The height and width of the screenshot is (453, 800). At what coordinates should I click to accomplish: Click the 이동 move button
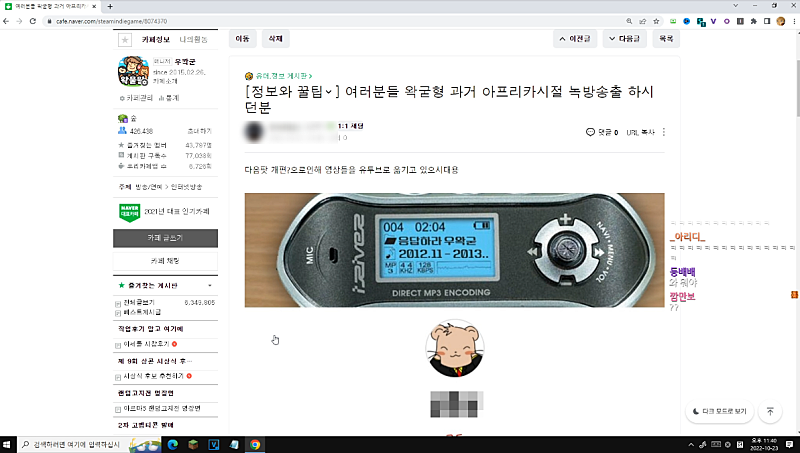click(242, 39)
